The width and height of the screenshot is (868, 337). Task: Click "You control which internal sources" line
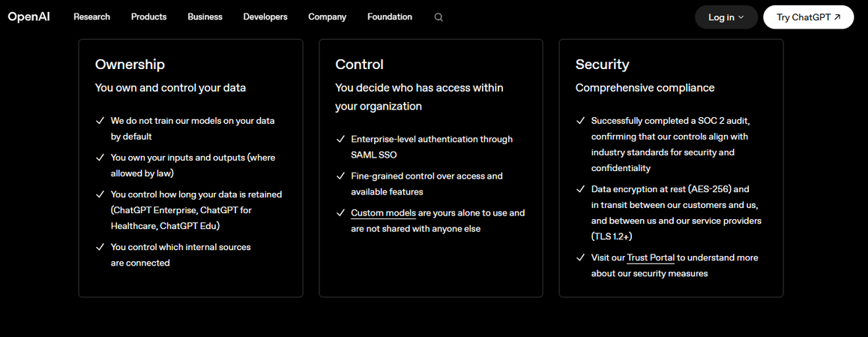coord(181,247)
